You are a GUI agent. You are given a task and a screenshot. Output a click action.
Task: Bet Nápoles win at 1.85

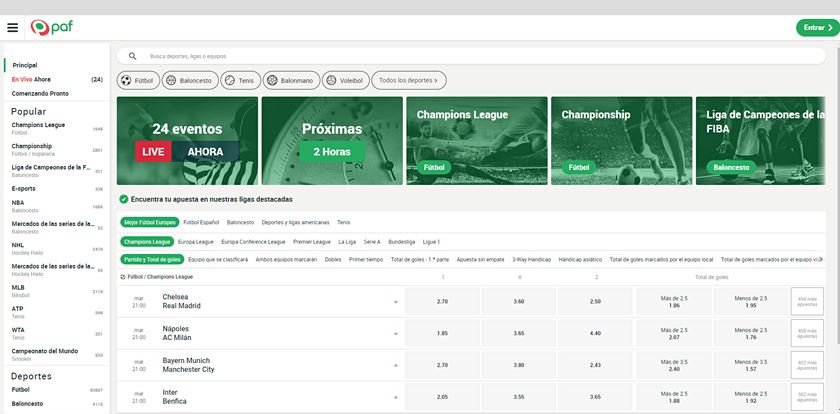click(442, 333)
